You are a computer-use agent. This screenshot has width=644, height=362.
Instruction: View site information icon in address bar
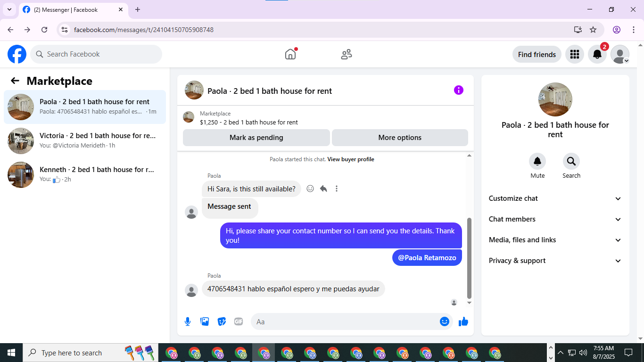(x=65, y=30)
